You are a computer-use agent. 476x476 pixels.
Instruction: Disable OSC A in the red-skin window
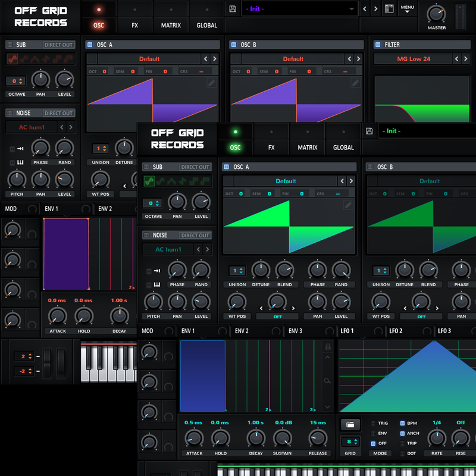(x=90, y=45)
